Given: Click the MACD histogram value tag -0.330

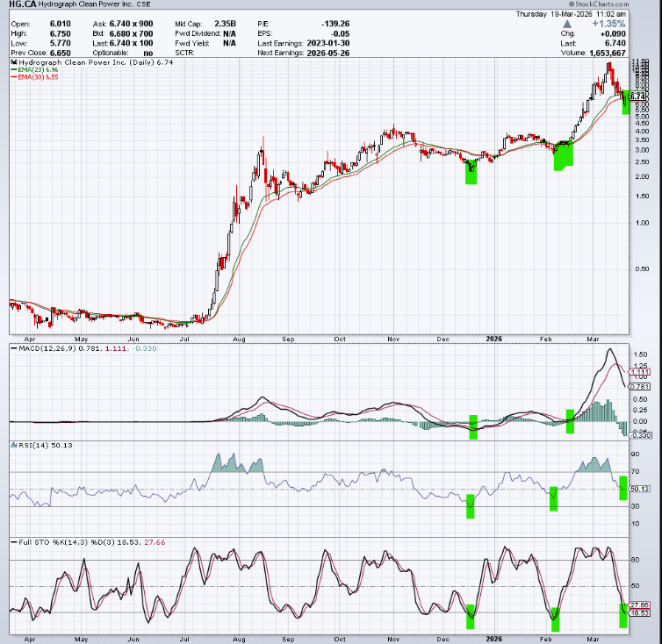Looking at the screenshot, I should pyautogui.click(x=641, y=435).
